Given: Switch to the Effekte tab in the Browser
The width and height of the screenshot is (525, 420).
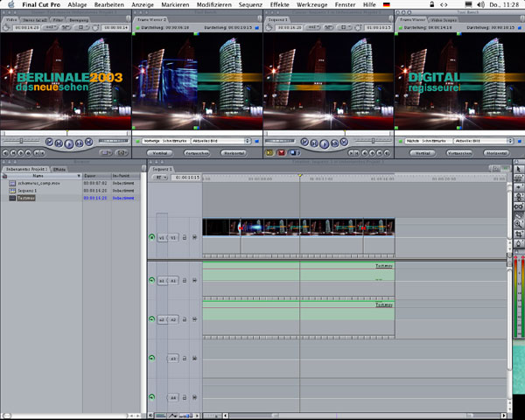Looking at the screenshot, I should 59,170.
